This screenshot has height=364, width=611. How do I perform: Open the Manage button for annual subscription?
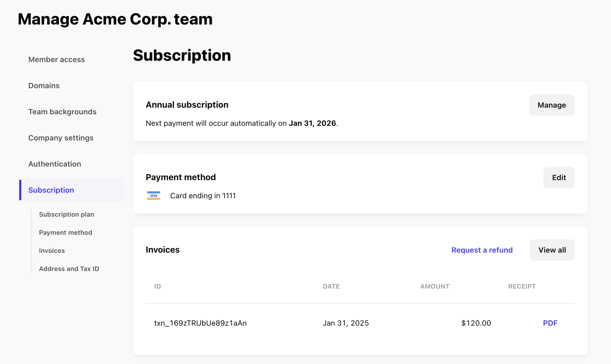click(552, 105)
